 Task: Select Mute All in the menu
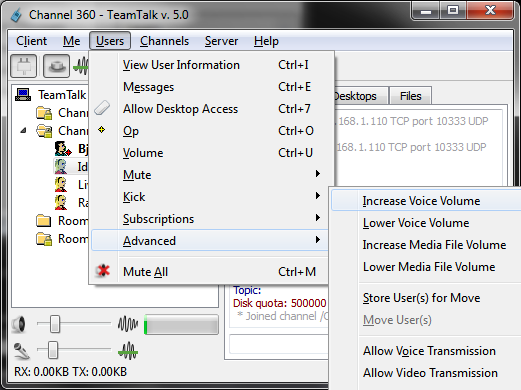209,272
